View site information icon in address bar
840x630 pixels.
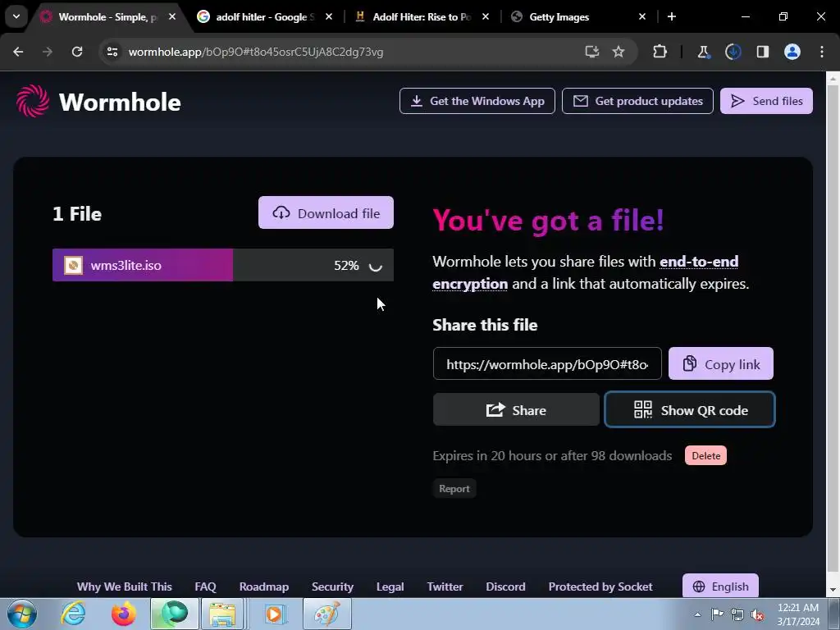pos(112,52)
